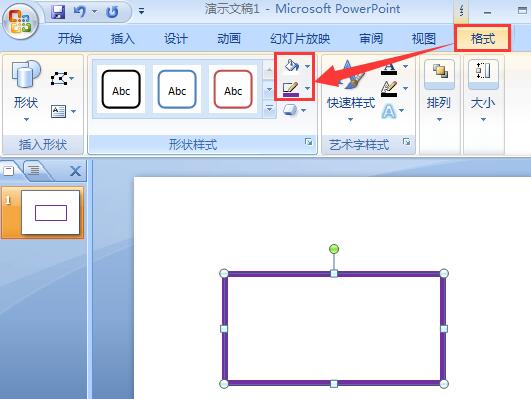The image size is (531, 399).
Task: Expand the full shape styles gallery
Action: point(269,109)
